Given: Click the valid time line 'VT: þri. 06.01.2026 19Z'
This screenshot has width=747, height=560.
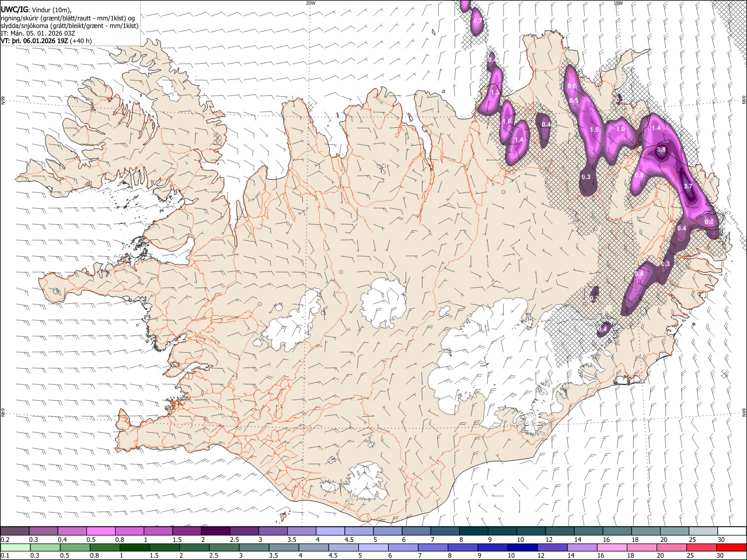Looking at the screenshot, I should [x=34, y=41].
